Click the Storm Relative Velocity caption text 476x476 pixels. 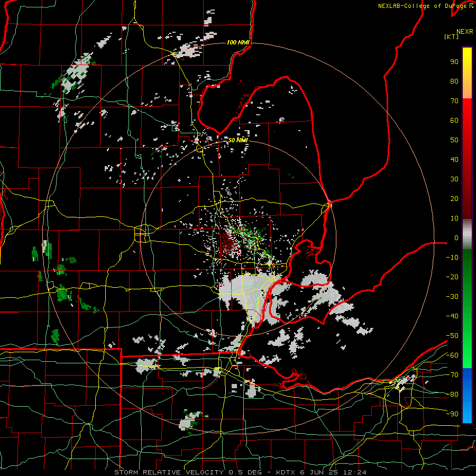[x=240, y=472]
